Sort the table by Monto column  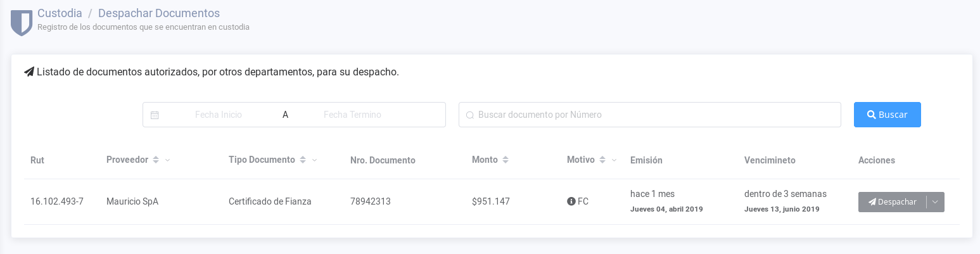[506, 160]
